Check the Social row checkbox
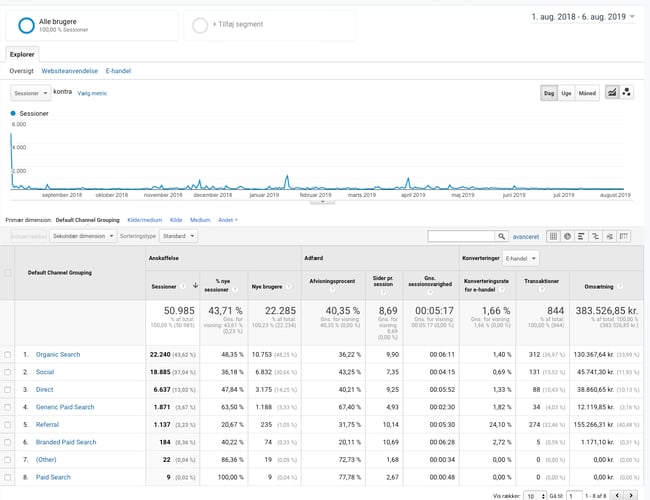 pyautogui.click(x=8, y=372)
